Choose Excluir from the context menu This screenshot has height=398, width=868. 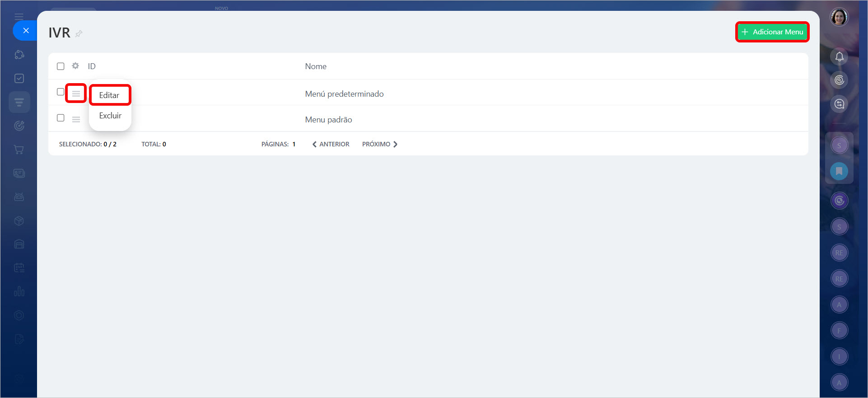point(110,116)
